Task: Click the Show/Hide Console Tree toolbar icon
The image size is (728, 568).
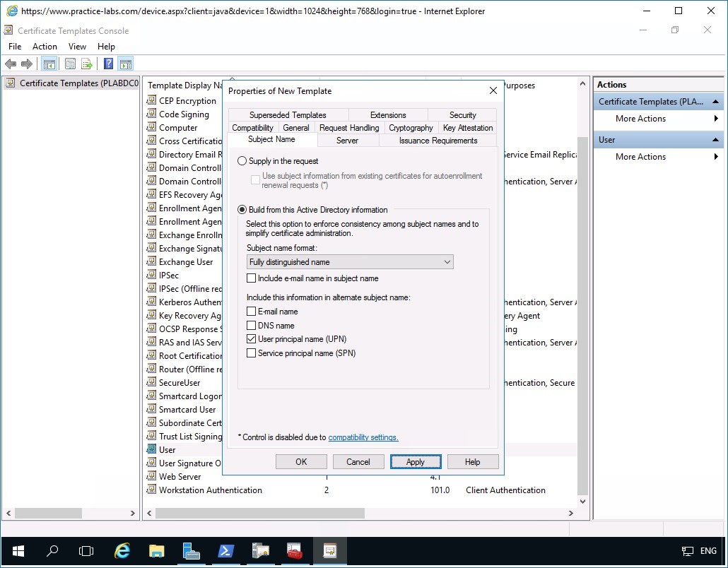Action: point(49,63)
